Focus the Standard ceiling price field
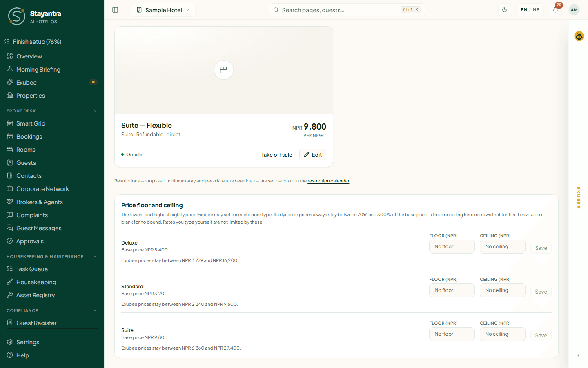 pos(503,290)
